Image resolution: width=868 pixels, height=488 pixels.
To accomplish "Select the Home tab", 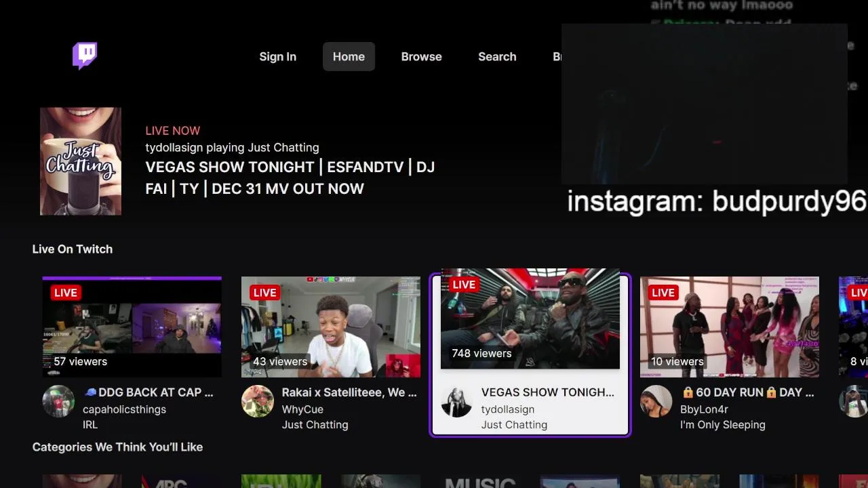I will click(x=349, y=57).
